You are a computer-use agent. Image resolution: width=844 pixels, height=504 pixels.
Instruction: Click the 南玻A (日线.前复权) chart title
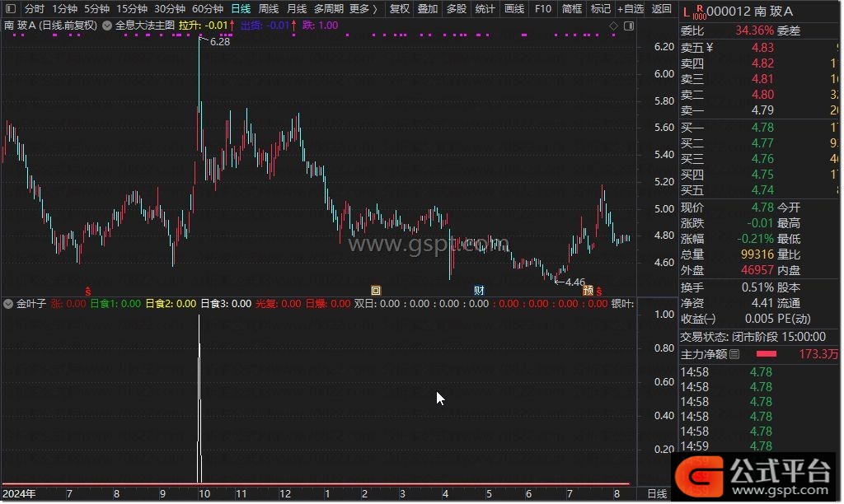coord(50,26)
